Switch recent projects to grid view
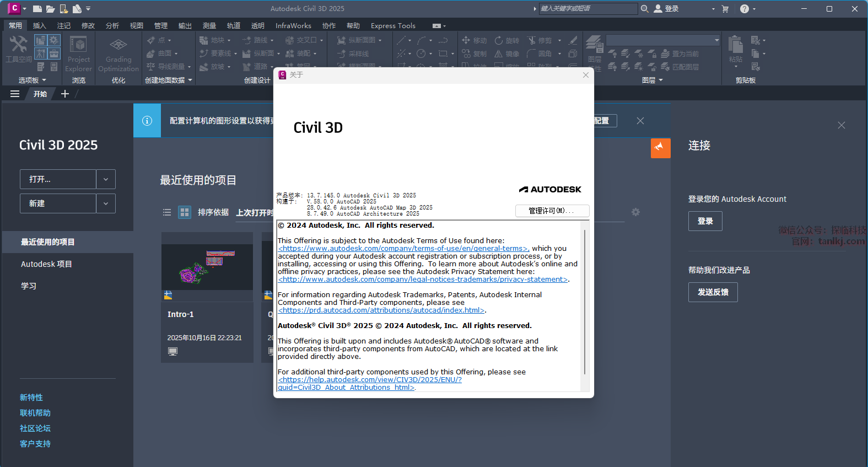The image size is (868, 467). 185,212
